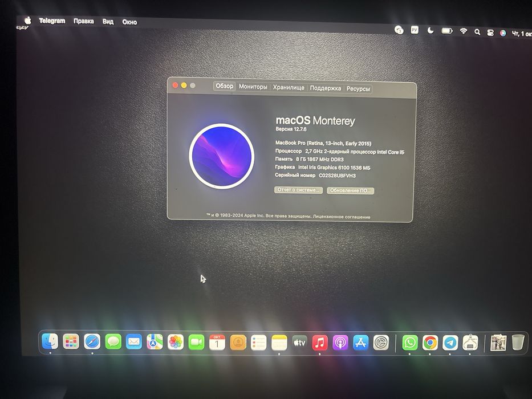Switch to Telegram in the dock
The image size is (532, 399).
pos(450,343)
